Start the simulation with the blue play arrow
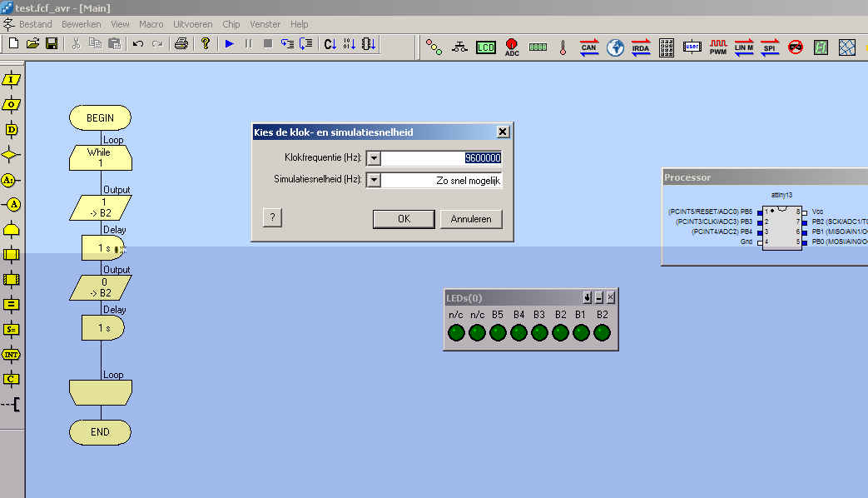 229,44
